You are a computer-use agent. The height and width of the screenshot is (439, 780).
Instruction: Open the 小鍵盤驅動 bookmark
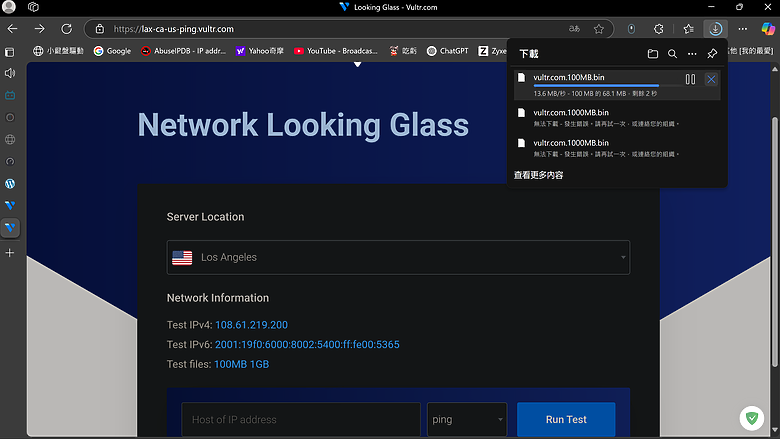[58, 51]
